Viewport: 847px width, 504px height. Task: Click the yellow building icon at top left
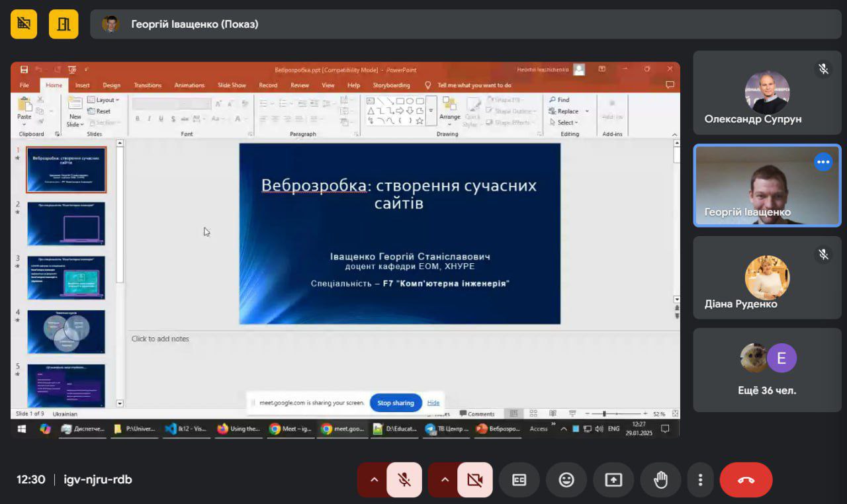click(x=64, y=24)
